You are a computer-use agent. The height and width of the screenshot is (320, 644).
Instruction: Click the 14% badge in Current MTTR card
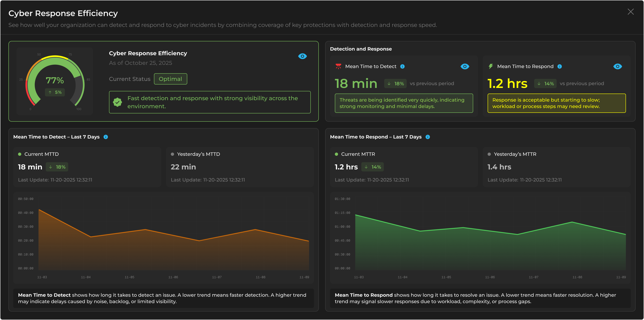pyautogui.click(x=373, y=167)
